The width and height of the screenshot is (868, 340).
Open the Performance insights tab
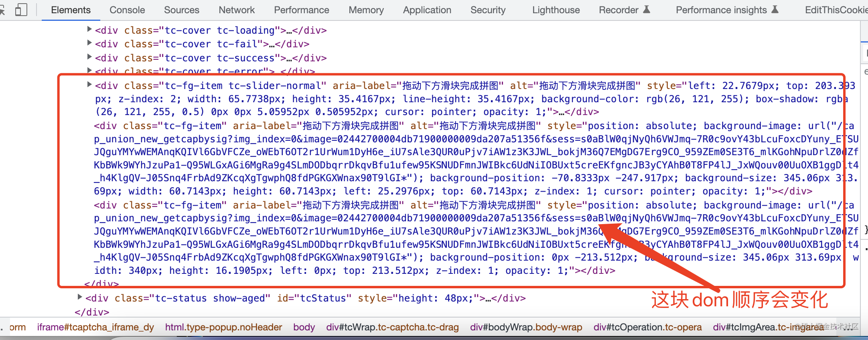click(727, 10)
